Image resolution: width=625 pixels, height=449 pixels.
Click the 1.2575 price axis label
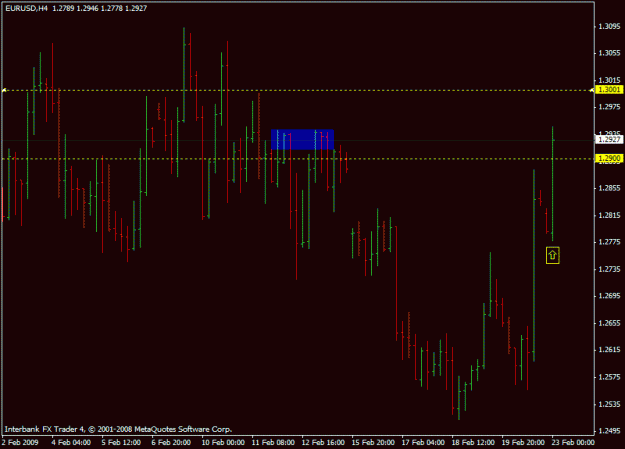click(x=609, y=377)
